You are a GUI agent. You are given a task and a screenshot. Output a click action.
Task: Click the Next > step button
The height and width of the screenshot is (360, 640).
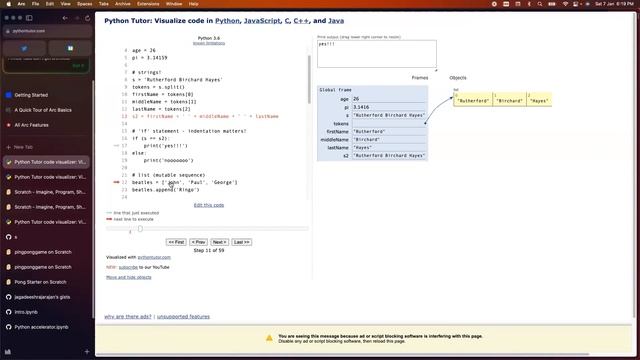[220, 242]
